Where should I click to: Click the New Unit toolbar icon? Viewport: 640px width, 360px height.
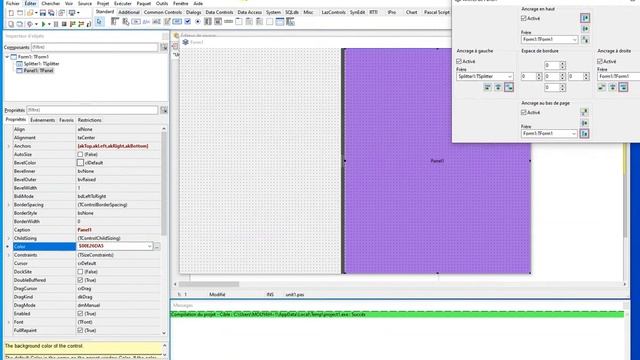(x=11, y=13)
